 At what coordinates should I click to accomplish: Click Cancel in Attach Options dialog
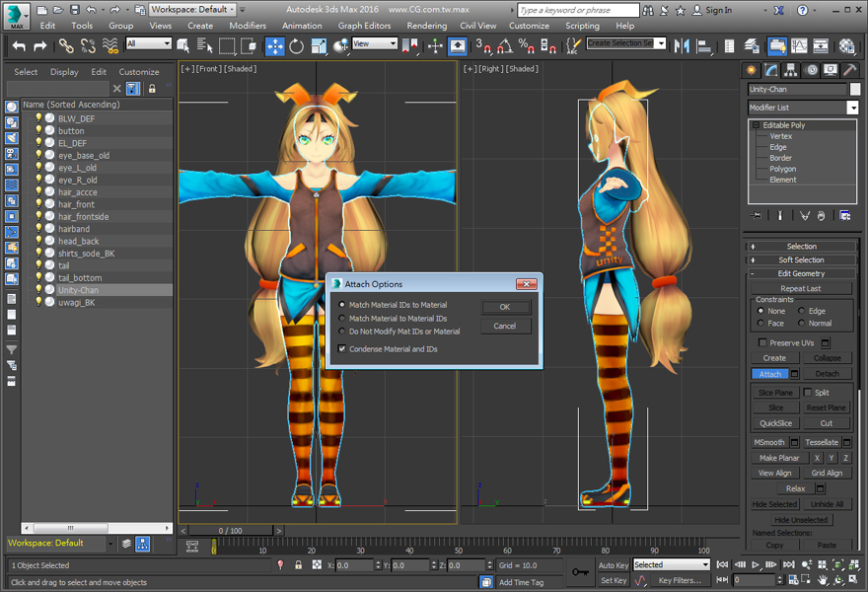[505, 327]
